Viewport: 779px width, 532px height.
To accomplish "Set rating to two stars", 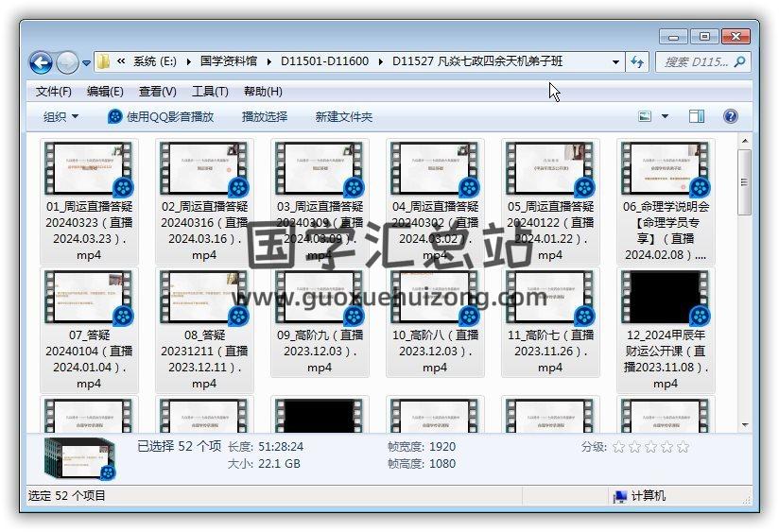I will tap(634, 447).
